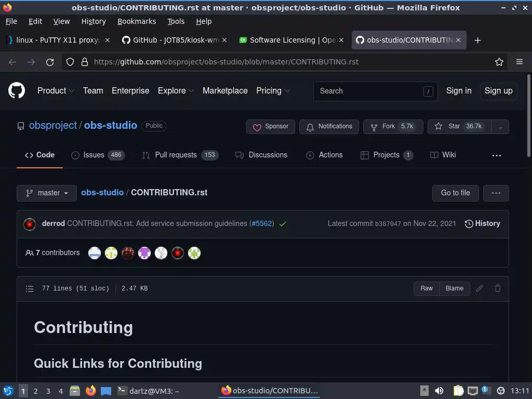Switch to workspace 2 in taskbar
Image resolution: width=532 pixels, height=399 pixels.
click(x=36, y=391)
